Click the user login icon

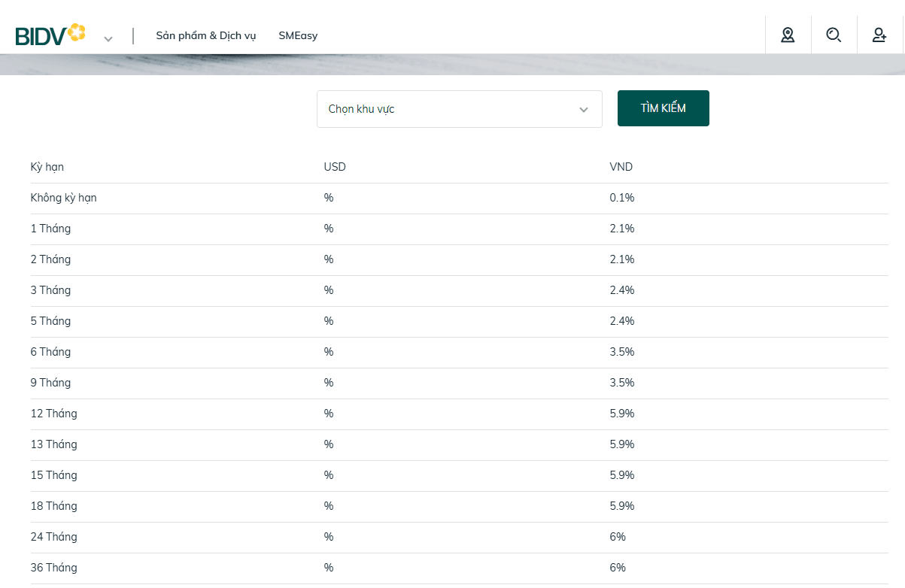pyautogui.click(x=879, y=35)
